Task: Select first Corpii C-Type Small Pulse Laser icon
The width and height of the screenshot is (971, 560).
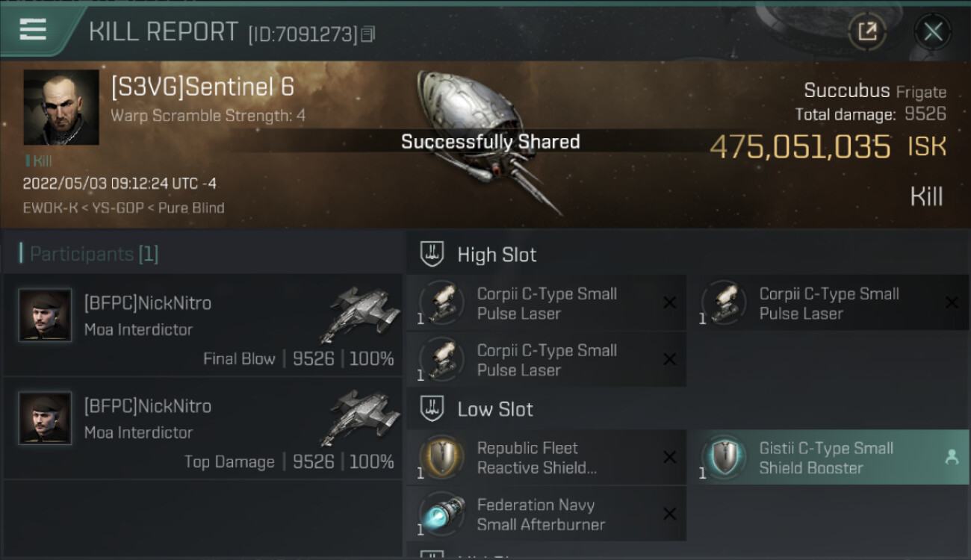Action: point(441,302)
